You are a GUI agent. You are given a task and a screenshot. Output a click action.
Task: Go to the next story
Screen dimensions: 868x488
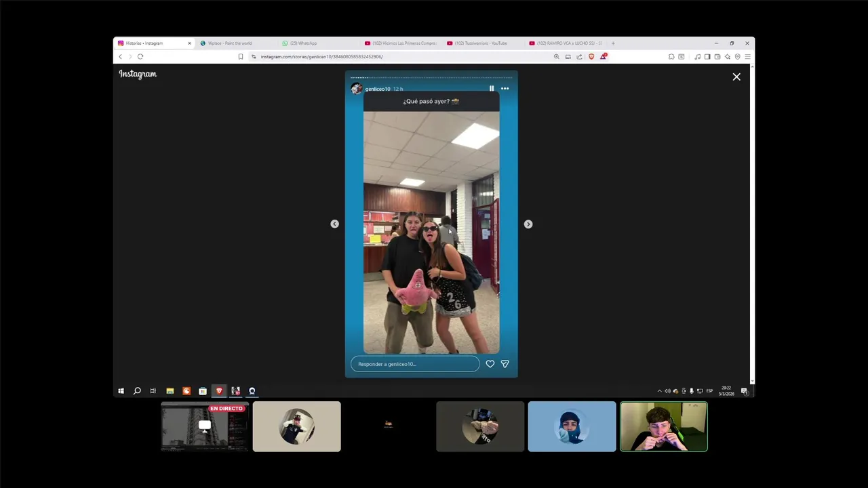coord(528,224)
